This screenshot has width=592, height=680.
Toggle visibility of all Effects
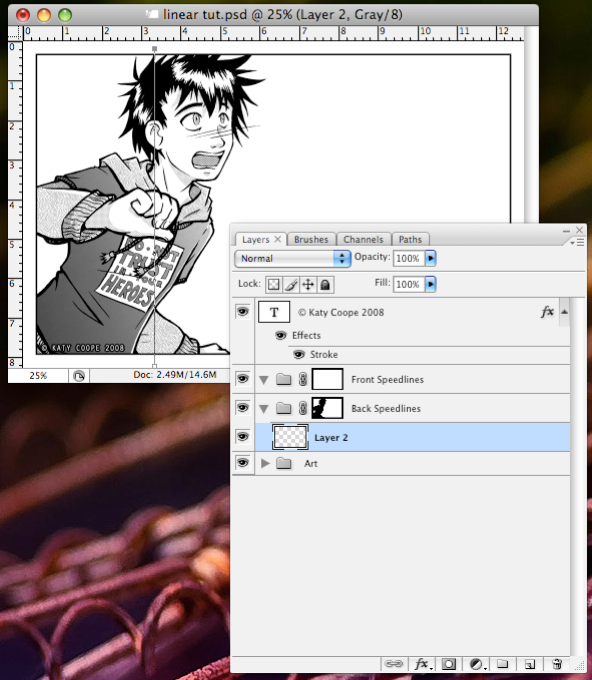point(281,335)
